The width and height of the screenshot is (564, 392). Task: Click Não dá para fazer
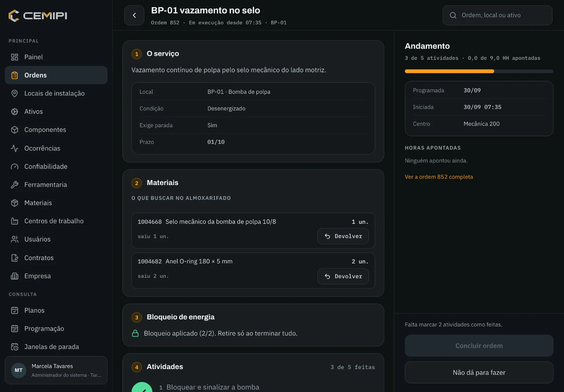[x=479, y=373]
